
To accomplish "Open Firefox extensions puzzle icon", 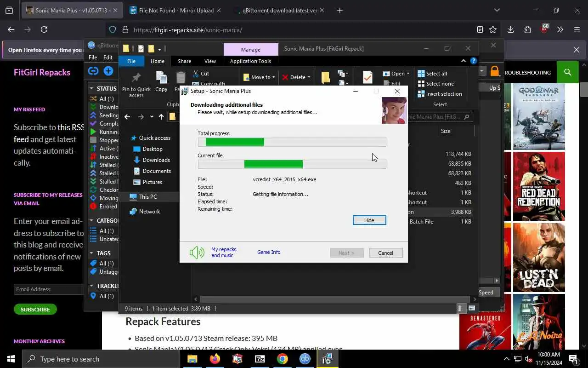I will coord(527,29).
